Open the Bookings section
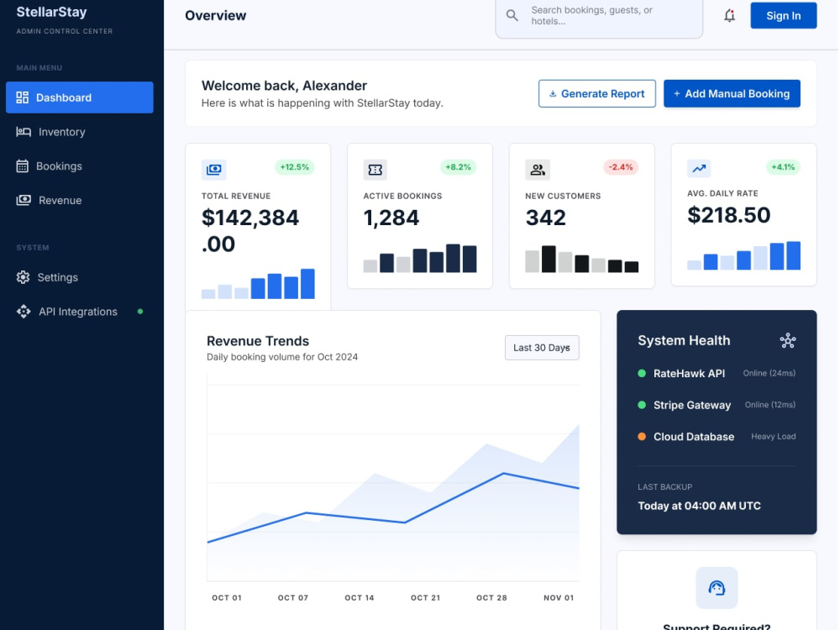 [79, 166]
